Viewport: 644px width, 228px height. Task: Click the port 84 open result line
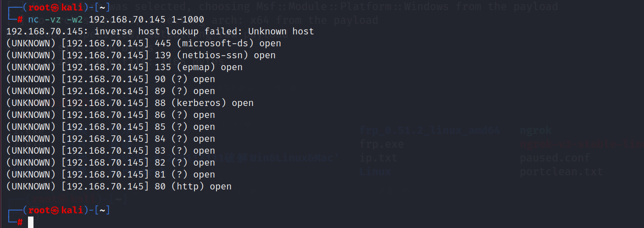(x=111, y=139)
